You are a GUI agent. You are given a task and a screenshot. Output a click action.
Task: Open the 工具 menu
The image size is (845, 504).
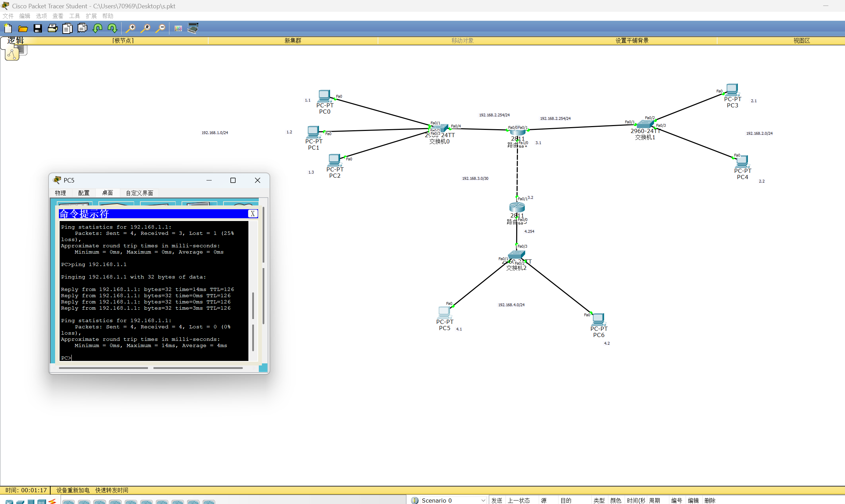74,16
